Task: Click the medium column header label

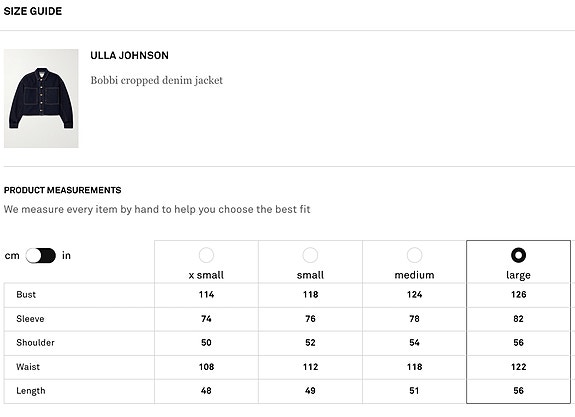Action: (414, 275)
